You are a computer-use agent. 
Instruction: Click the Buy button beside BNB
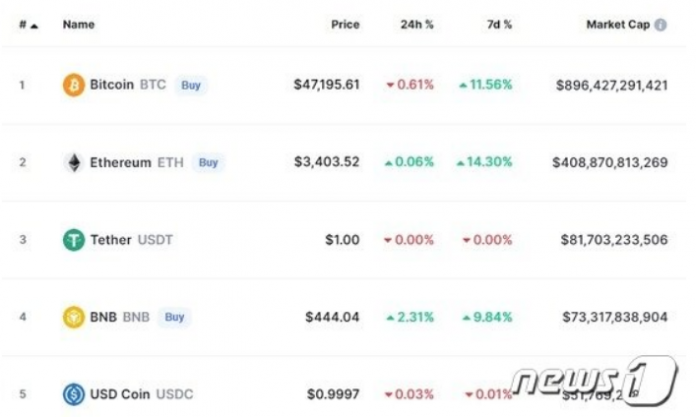174,317
